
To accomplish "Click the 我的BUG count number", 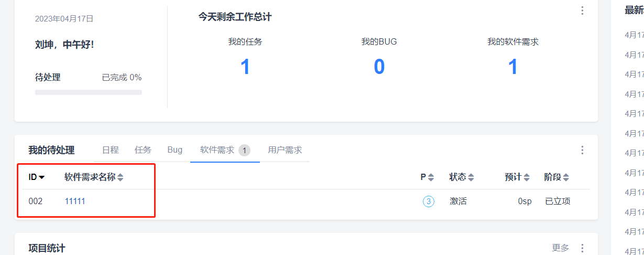I will [379, 67].
